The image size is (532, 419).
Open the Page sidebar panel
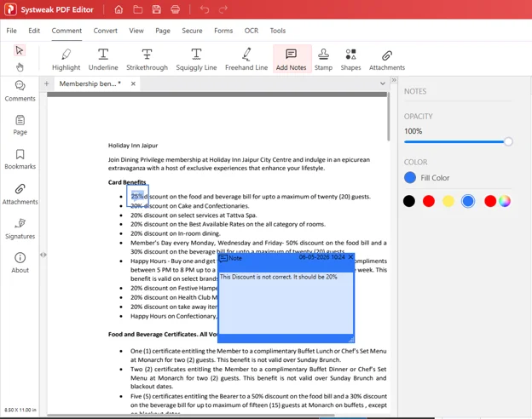(20, 124)
